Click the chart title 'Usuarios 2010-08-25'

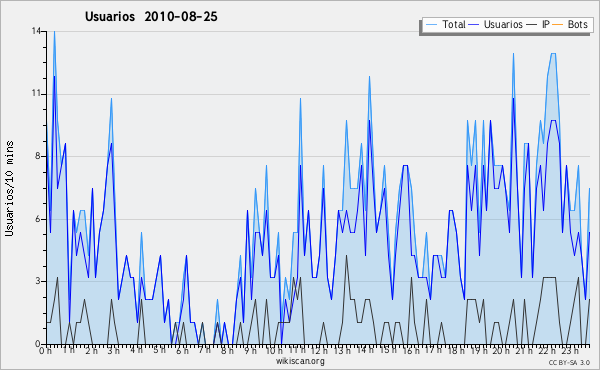[151, 16]
